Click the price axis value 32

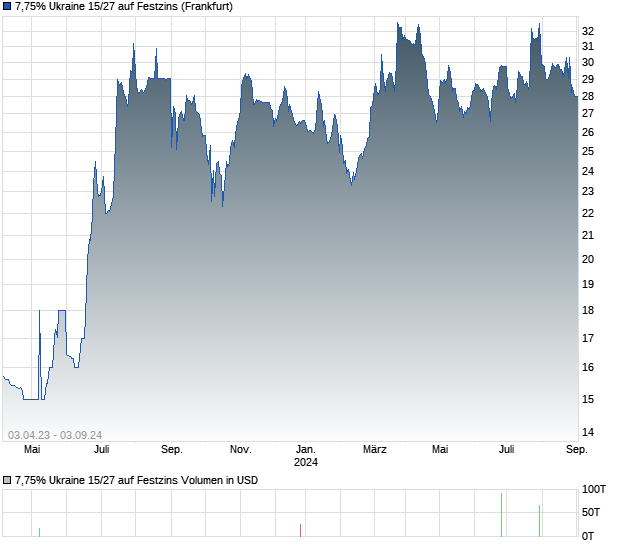click(588, 31)
